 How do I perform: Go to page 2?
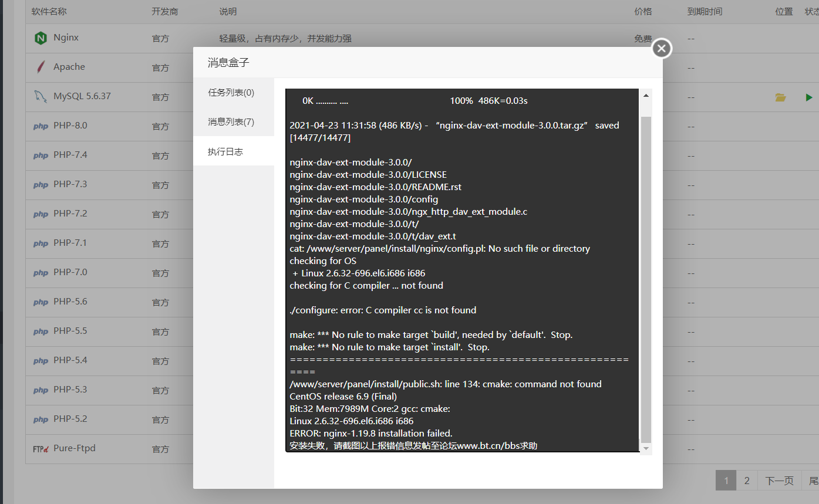(x=747, y=481)
